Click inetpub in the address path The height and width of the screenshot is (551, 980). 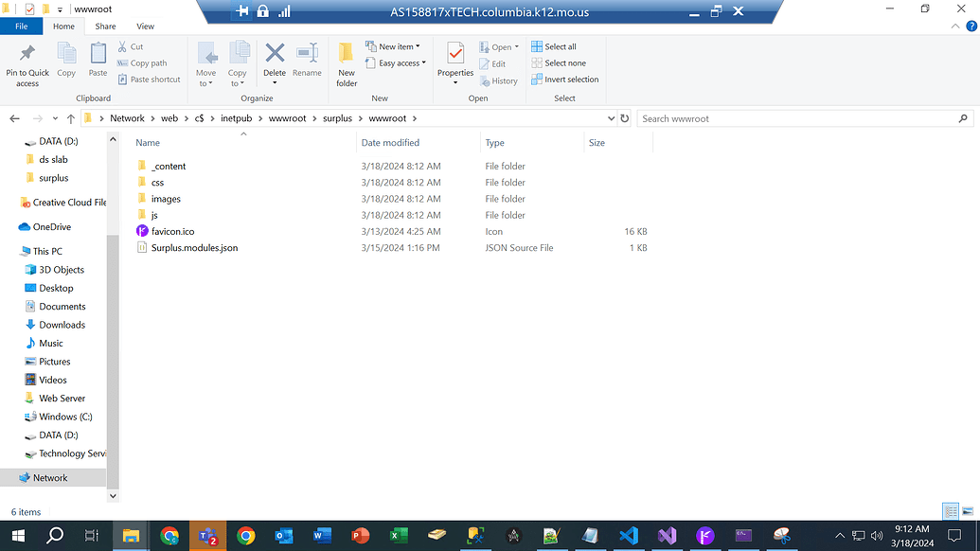[x=237, y=118]
